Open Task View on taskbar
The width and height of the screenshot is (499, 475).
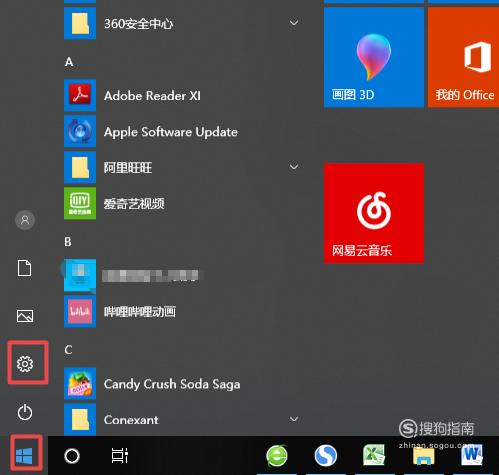120,456
